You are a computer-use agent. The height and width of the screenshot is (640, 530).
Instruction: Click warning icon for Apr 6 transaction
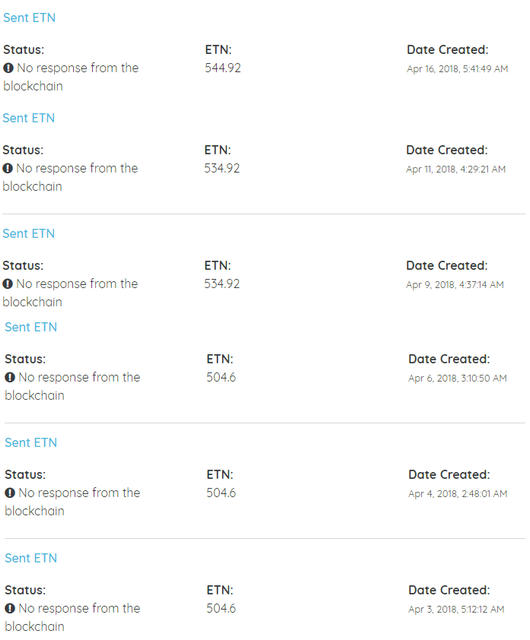coord(10,377)
